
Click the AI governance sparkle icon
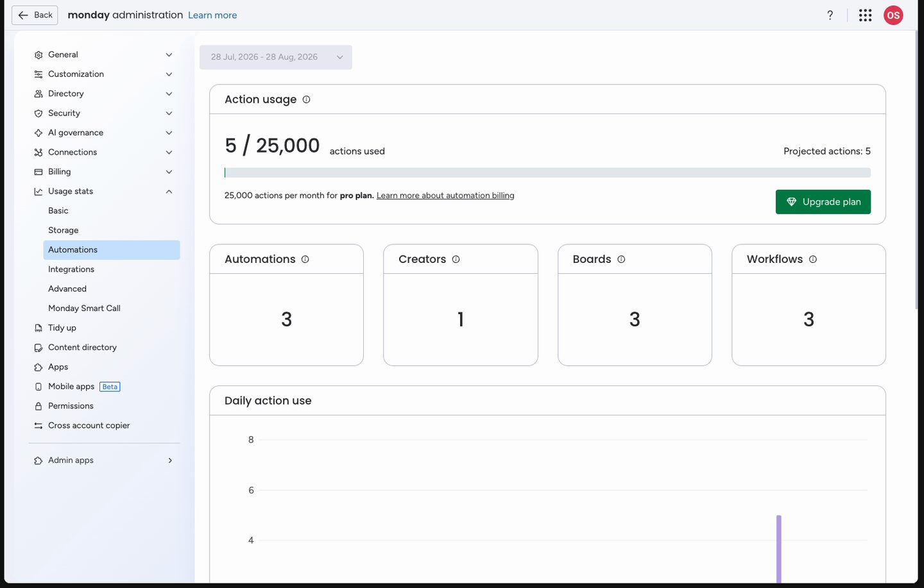point(38,133)
